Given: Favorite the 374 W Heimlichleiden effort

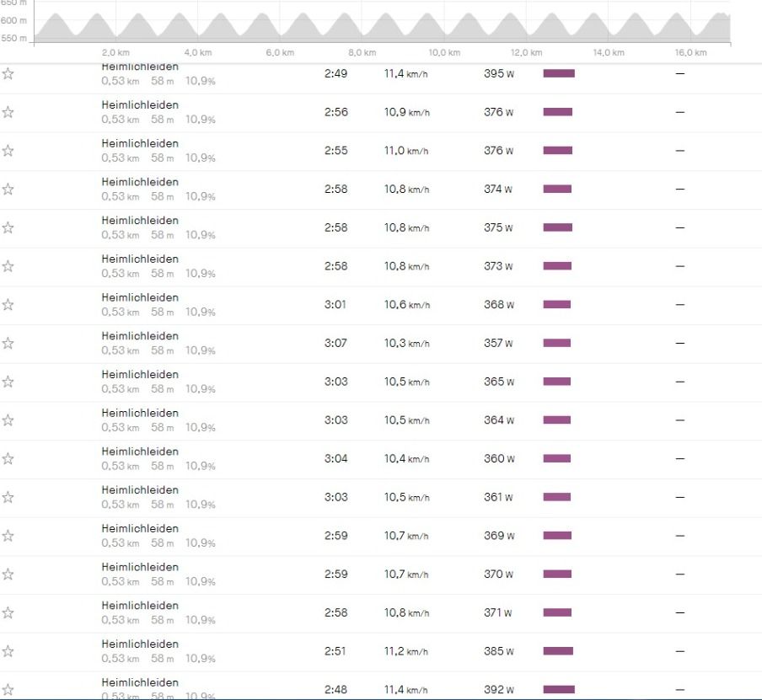Looking at the screenshot, I should click(8, 190).
